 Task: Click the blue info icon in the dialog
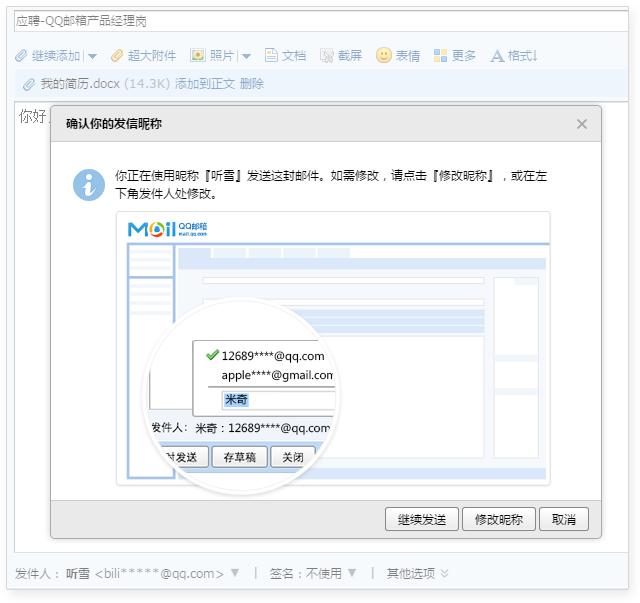[89, 185]
